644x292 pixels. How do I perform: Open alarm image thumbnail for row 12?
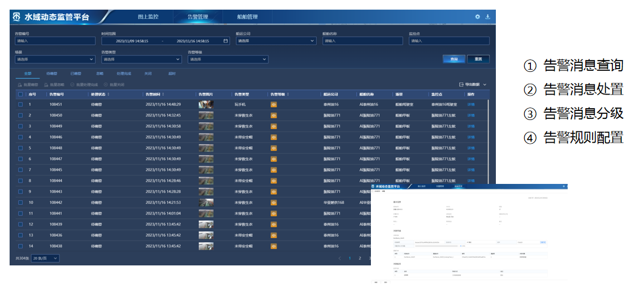(206, 224)
